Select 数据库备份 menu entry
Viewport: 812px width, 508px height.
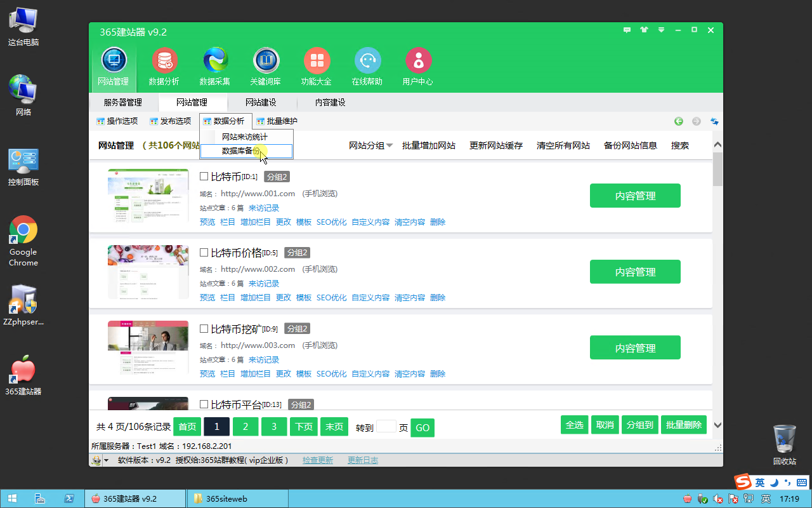[x=246, y=151]
